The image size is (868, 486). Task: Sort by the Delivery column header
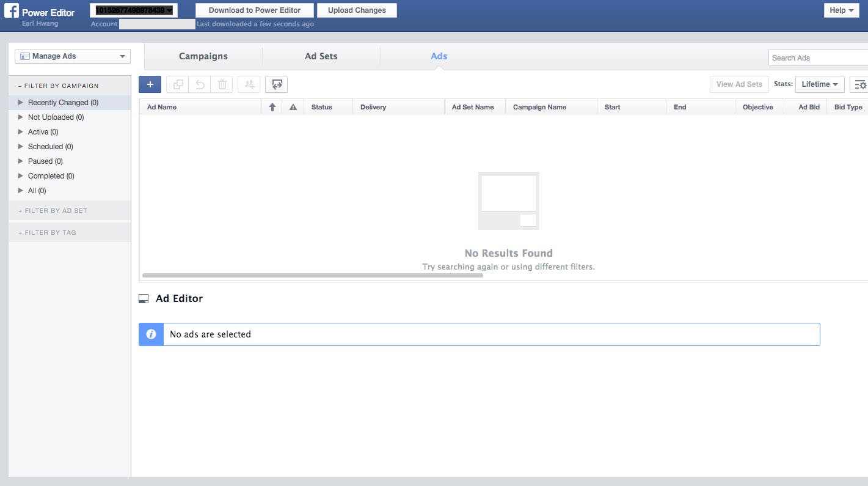[398, 107]
